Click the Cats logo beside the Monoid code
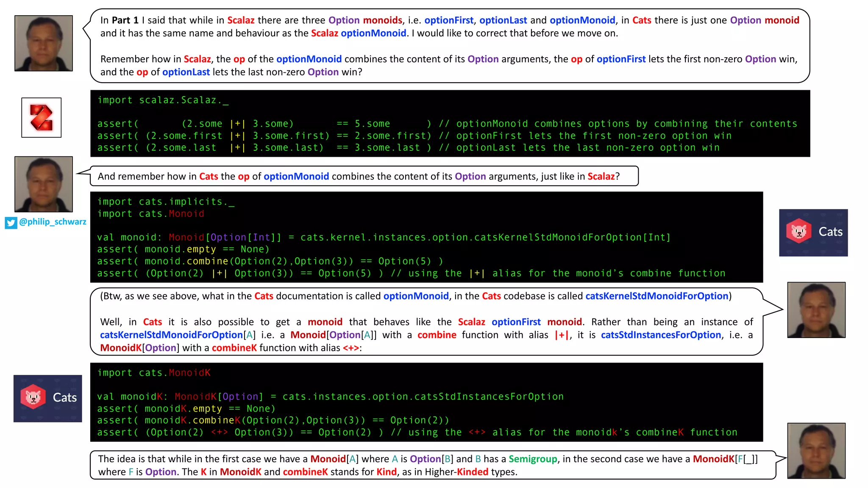The width and height of the screenshot is (868, 488). [813, 232]
